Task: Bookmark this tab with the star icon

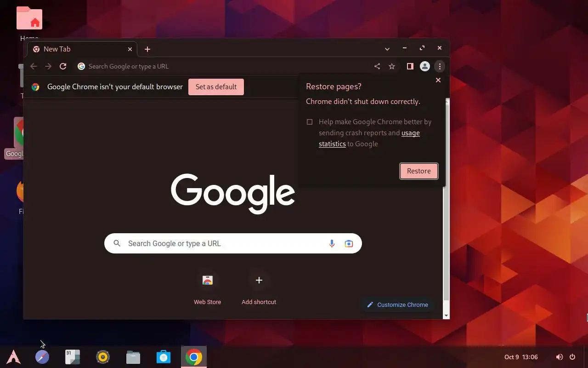Action: (392, 66)
